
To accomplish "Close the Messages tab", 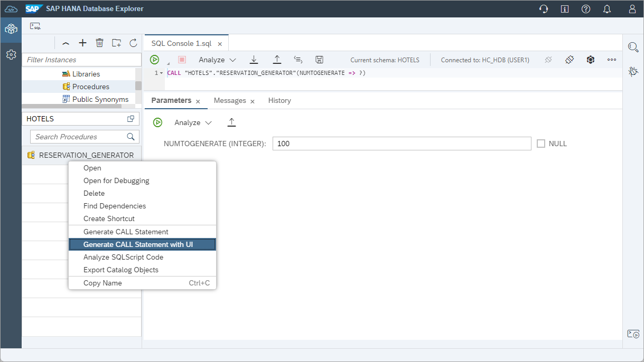I will pos(253,101).
